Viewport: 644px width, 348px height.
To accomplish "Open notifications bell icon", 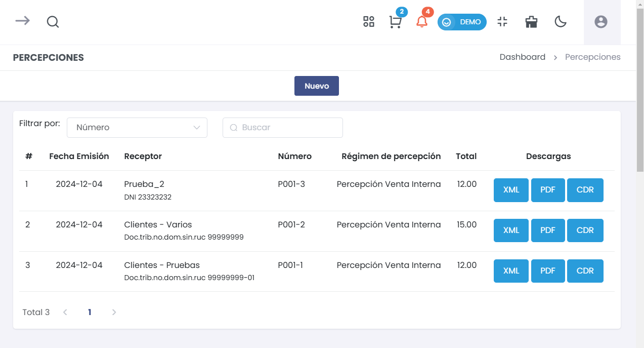I will click(421, 22).
